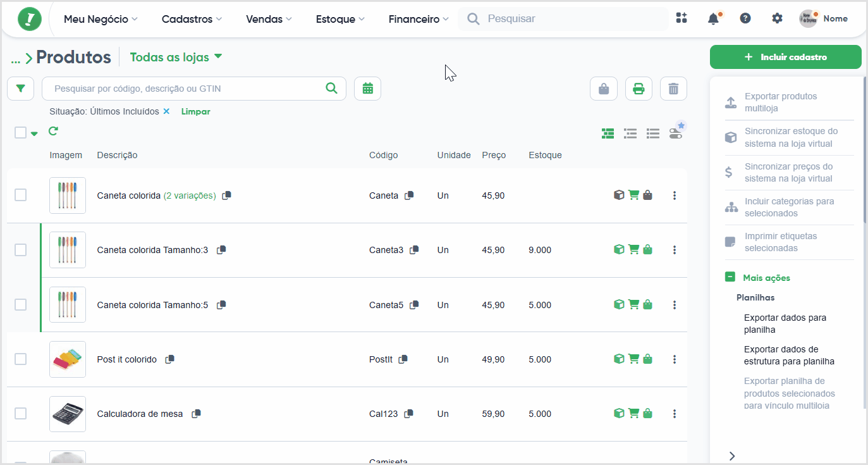868x465 pixels.
Task: Open the apps grid icon in header
Action: coord(681,18)
